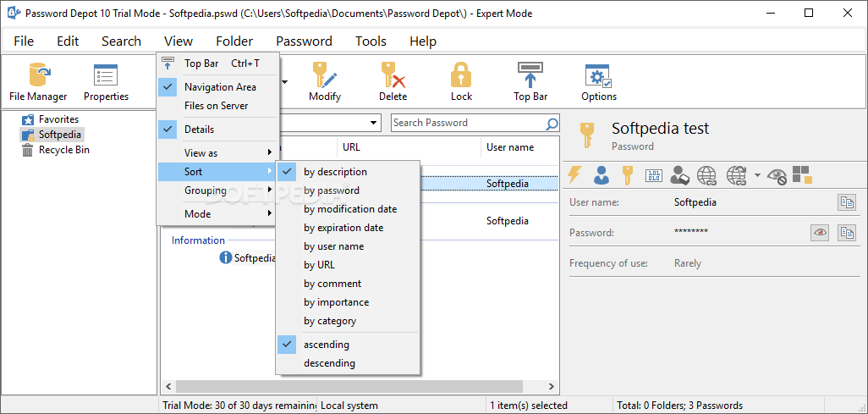Select ascending sort order
Viewport: 868px width, 414px height.
click(348, 345)
